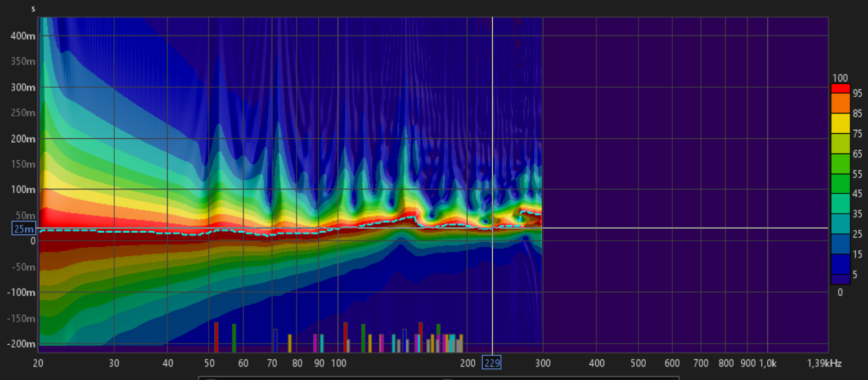Click the 1,39kHz upper frequency axis limit

pos(825,363)
